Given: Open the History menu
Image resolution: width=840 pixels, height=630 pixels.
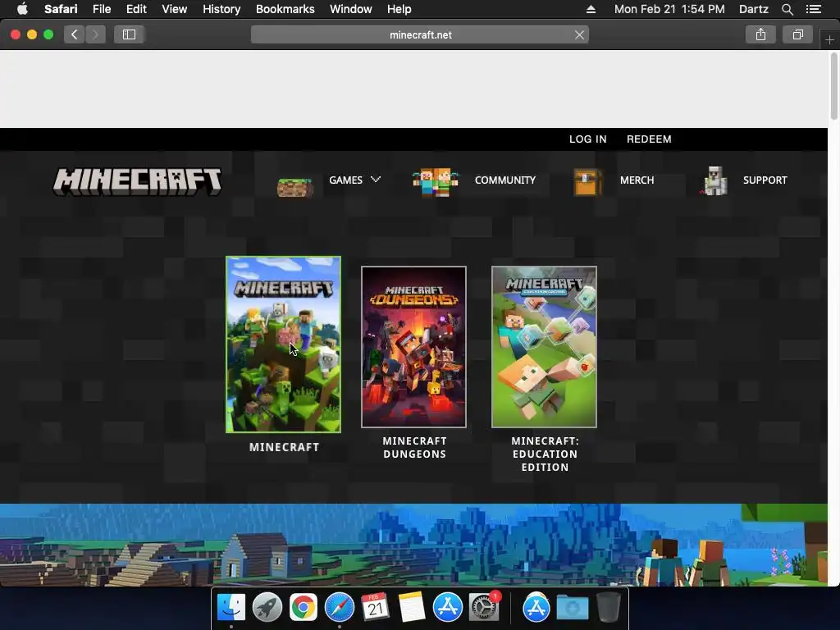Looking at the screenshot, I should (x=221, y=9).
